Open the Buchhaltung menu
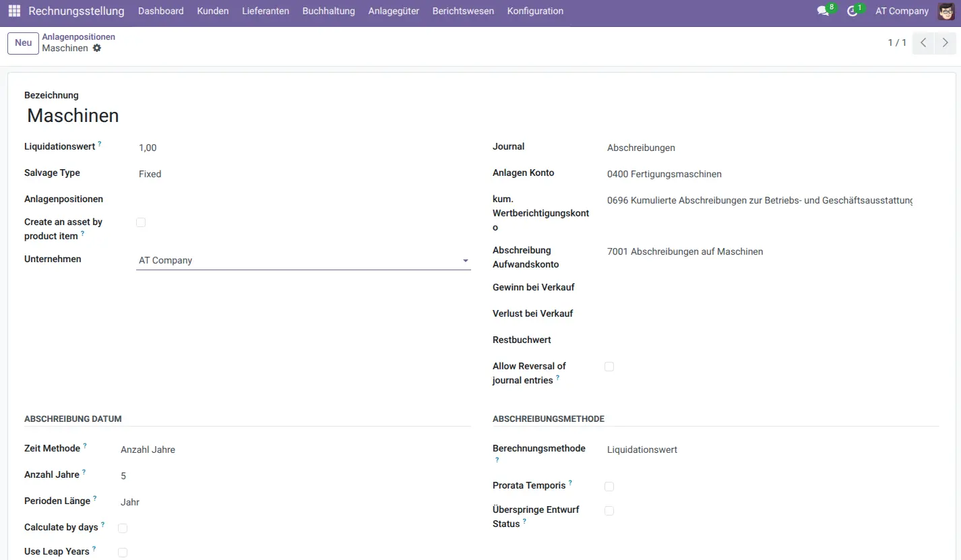Image resolution: width=961 pixels, height=560 pixels. 328,11
